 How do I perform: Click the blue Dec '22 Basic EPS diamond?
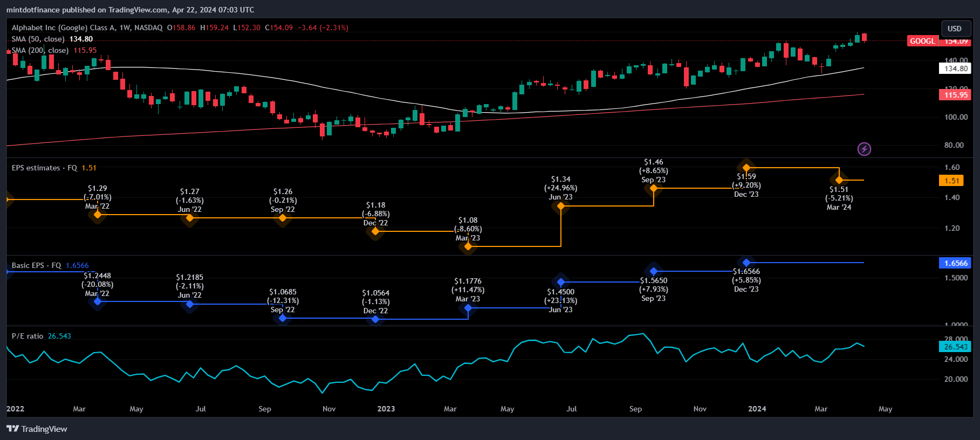375,319
